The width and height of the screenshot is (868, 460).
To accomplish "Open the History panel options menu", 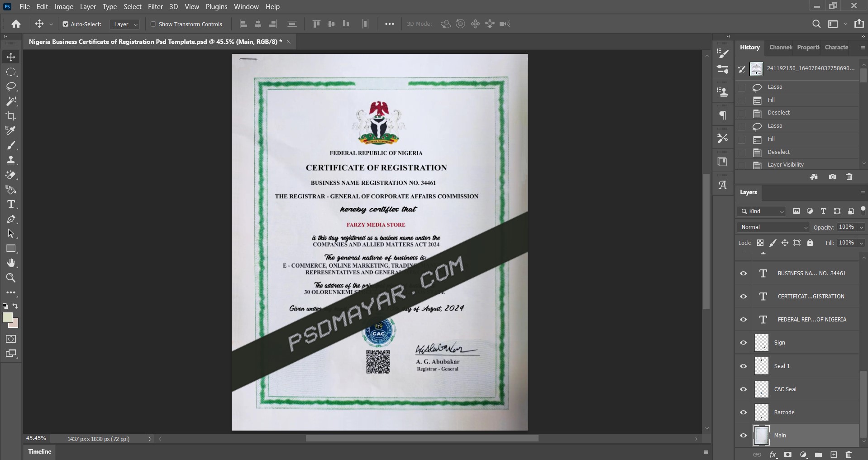I will tap(863, 48).
